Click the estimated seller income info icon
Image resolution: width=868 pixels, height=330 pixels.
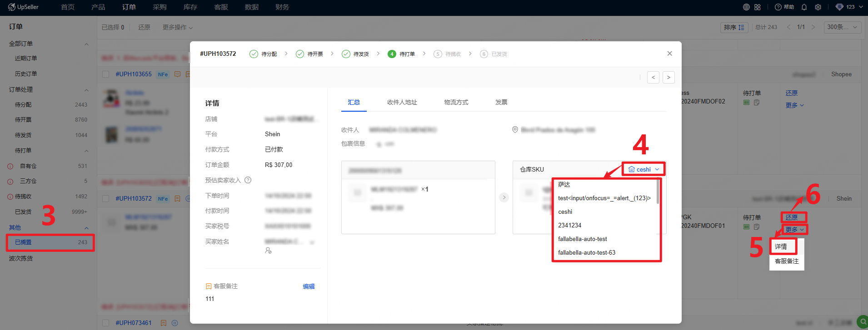248,180
